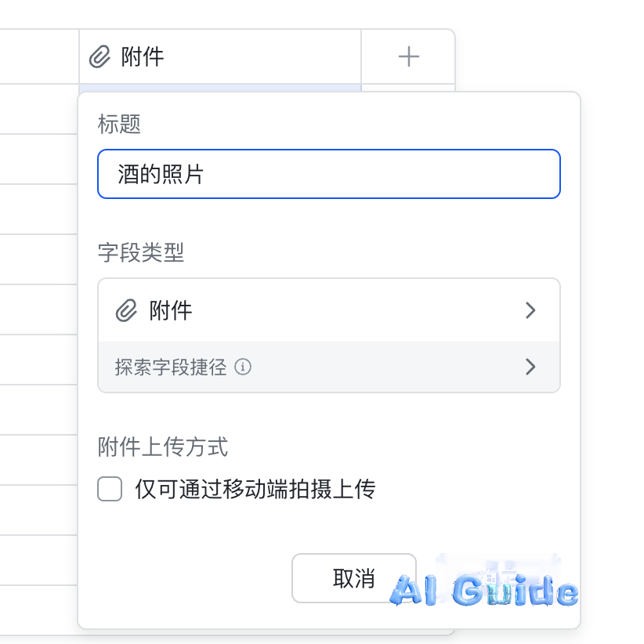Select the 附件 column header label
Image resolution: width=644 pixels, height=644 pixels.
(x=142, y=56)
